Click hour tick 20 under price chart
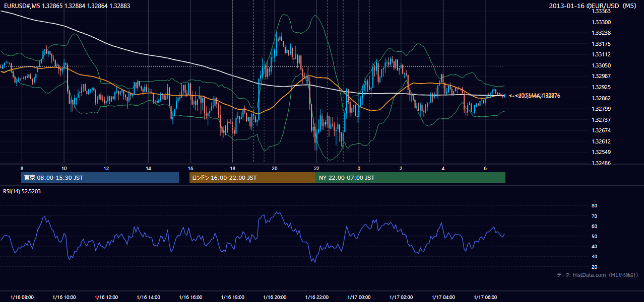This screenshot has height=302, width=644. [x=275, y=168]
